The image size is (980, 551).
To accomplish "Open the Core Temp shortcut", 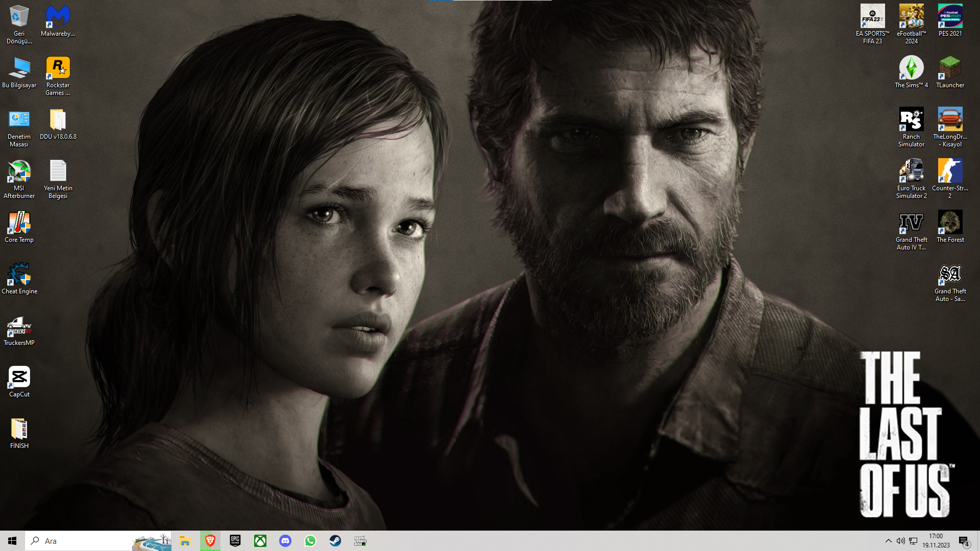I will pyautogui.click(x=19, y=227).
